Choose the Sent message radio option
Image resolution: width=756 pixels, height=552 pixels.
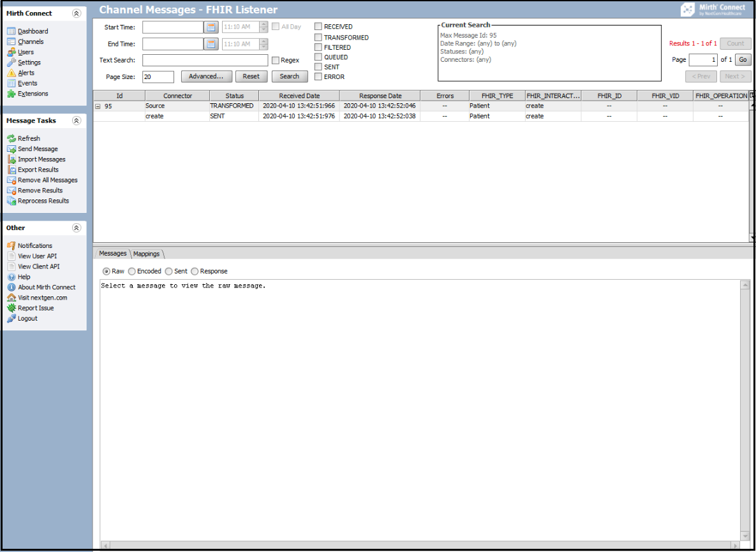(x=168, y=271)
